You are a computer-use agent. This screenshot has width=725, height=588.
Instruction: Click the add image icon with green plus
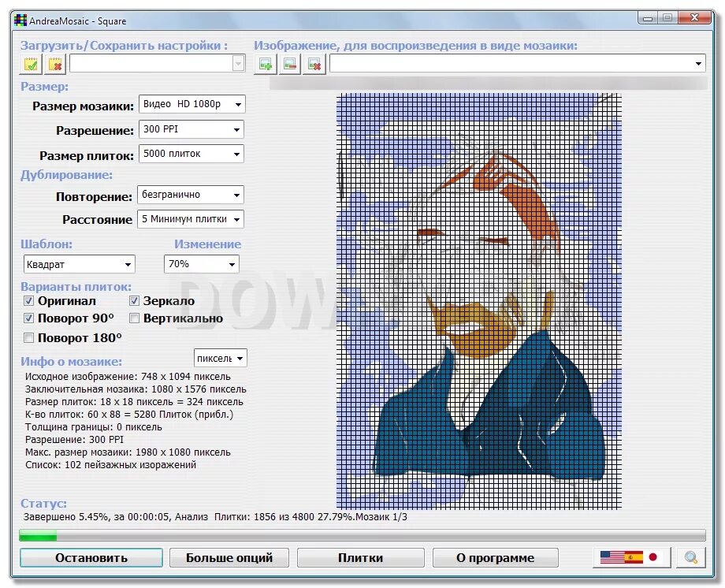(266, 64)
